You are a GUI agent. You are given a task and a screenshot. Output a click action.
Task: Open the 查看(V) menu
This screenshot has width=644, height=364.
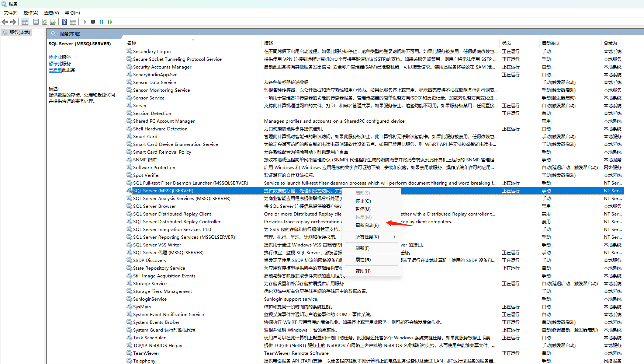tap(51, 13)
